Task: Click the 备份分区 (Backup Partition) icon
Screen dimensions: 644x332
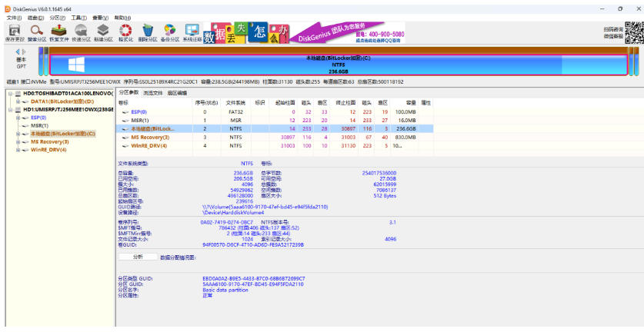Action: tap(171, 32)
